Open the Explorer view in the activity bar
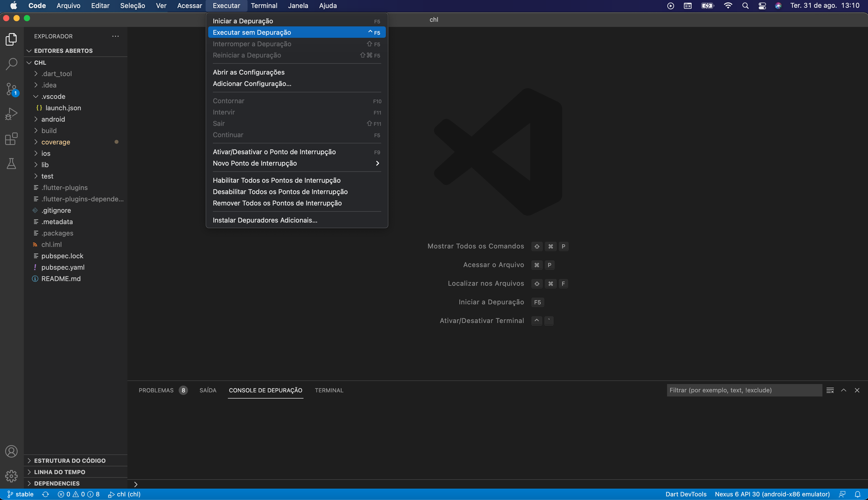Viewport: 868px width, 500px height. 11,39
